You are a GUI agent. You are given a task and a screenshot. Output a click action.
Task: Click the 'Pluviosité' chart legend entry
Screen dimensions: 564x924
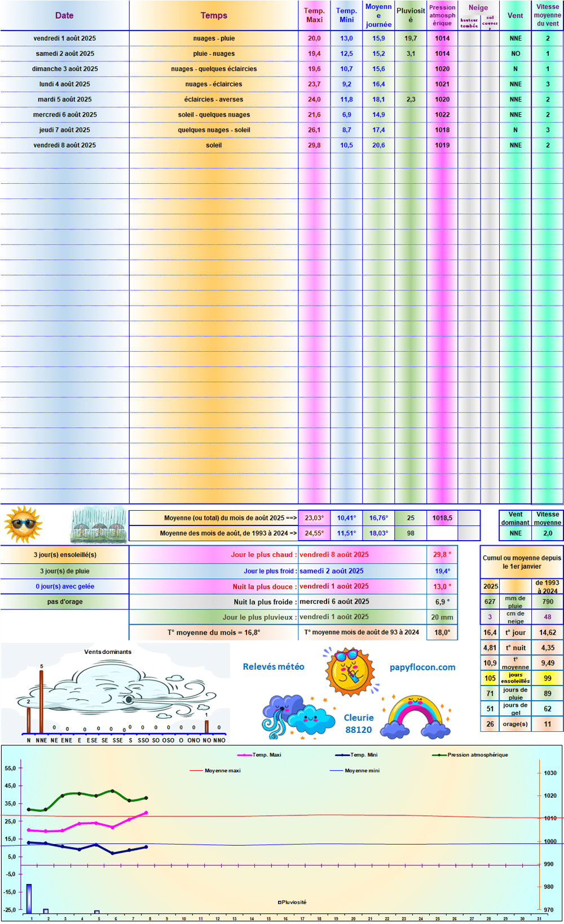(292, 902)
